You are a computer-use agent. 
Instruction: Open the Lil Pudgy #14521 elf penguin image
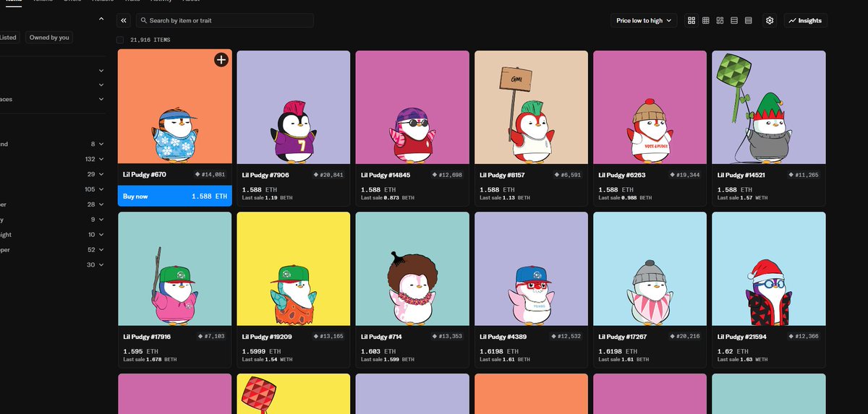[768, 107]
